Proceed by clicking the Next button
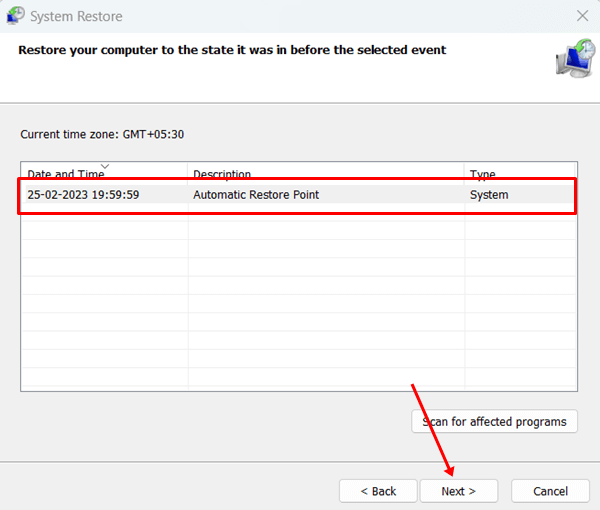 click(x=458, y=491)
